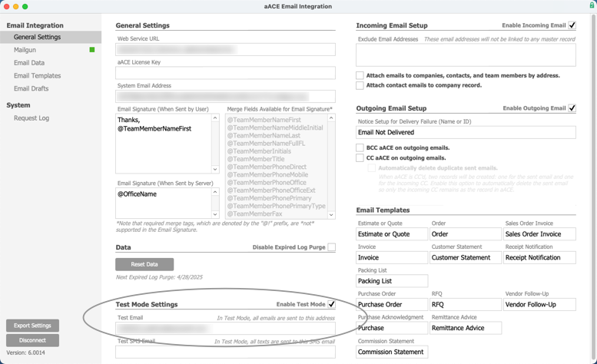This screenshot has height=364, width=597.
Task: Select @TeamMemberPhoneOfficeExt merge field
Action: click(271, 190)
